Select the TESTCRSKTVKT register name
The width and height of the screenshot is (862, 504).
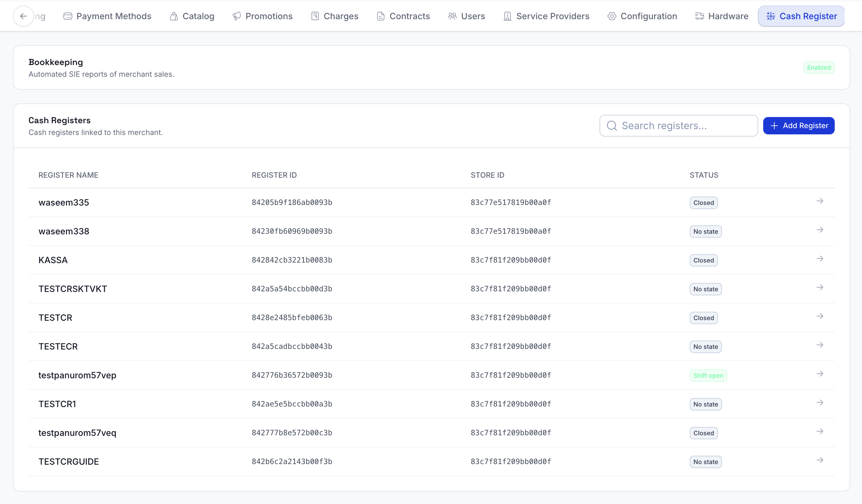73,289
